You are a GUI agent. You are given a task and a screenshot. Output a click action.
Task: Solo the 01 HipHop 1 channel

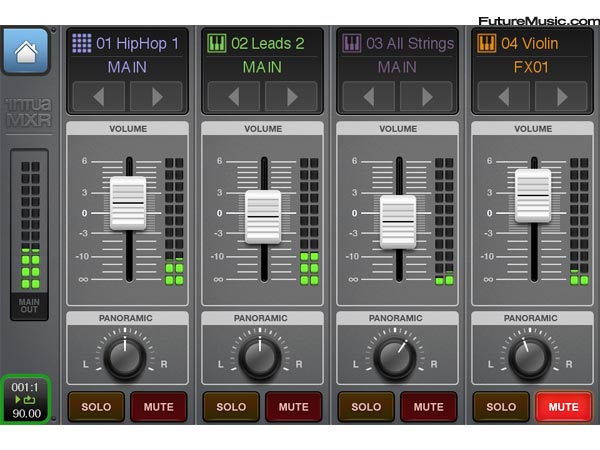pos(96,406)
